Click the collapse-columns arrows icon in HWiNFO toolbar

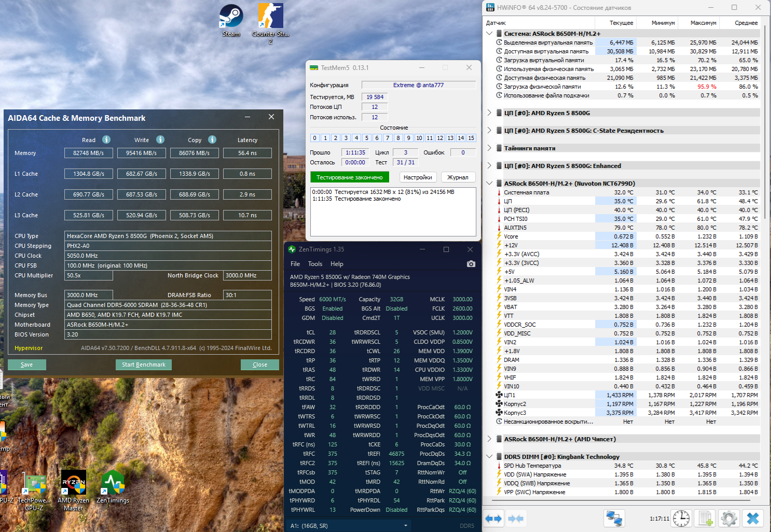pyautogui.click(x=516, y=518)
